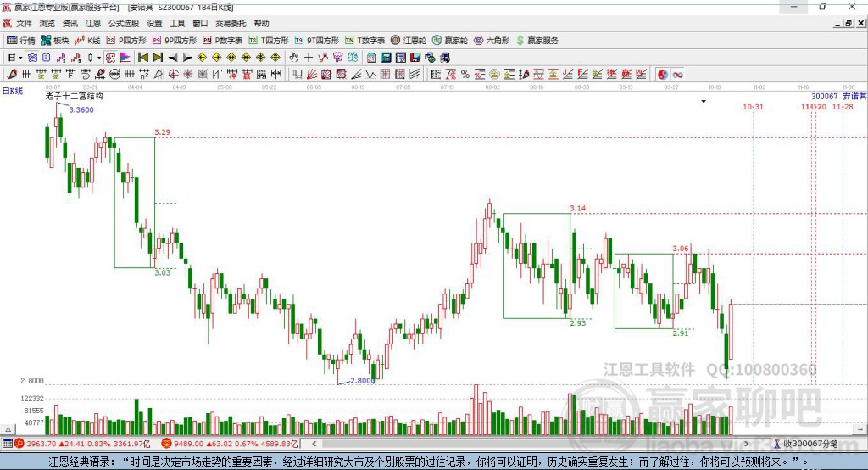This screenshot has width=868, height=470.
Task: Select the percent % retracement tool
Action: point(465,75)
